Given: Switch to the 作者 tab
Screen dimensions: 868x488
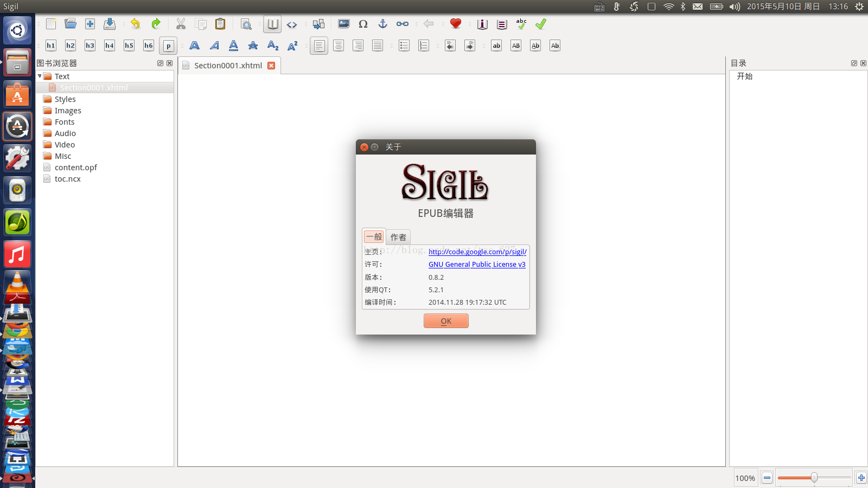Looking at the screenshot, I should tap(398, 237).
